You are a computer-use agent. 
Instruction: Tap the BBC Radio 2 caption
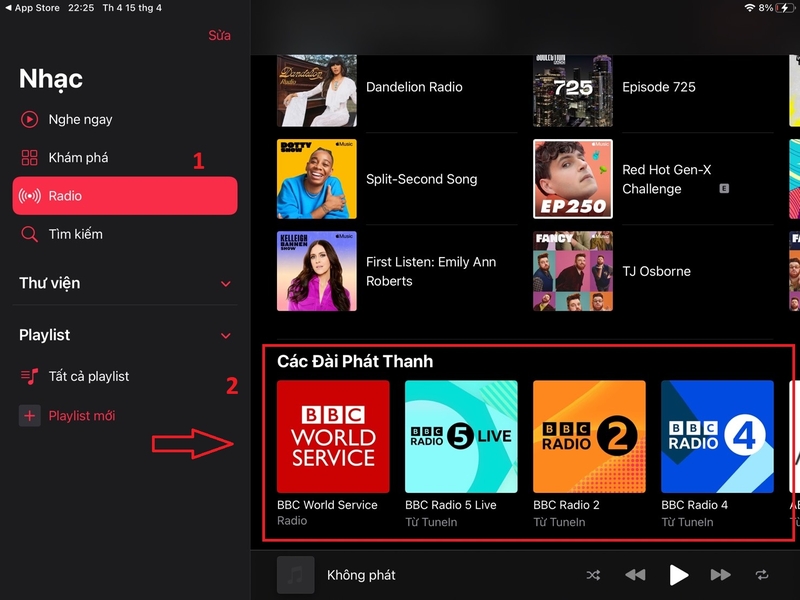pos(566,505)
